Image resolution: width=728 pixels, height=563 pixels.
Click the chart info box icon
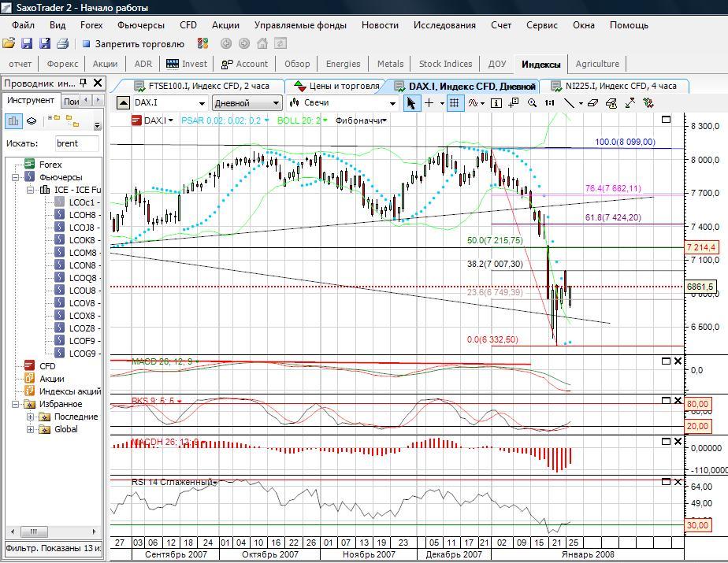click(x=496, y=103)
